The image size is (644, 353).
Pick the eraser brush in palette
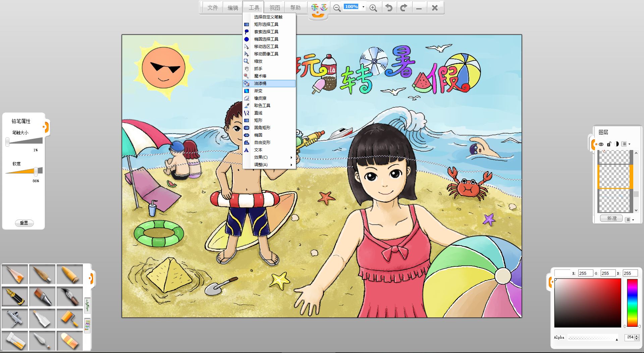tap(69, 340)
